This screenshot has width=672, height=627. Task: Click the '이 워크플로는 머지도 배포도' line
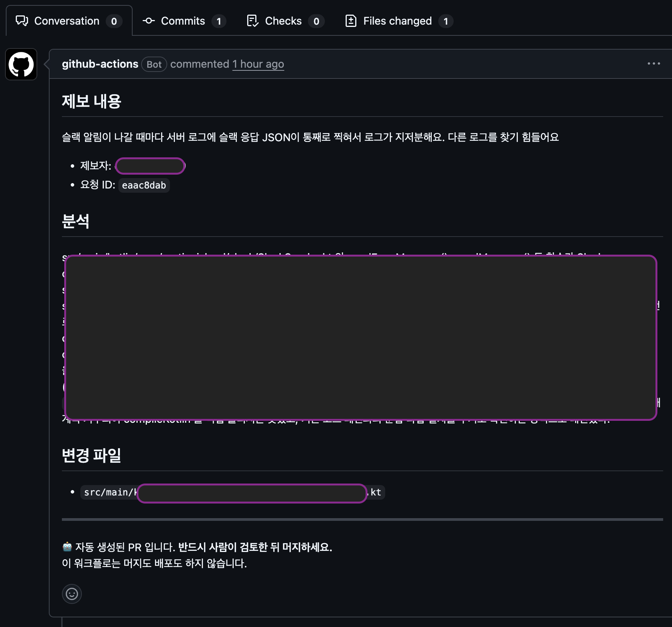click(154, 563)
